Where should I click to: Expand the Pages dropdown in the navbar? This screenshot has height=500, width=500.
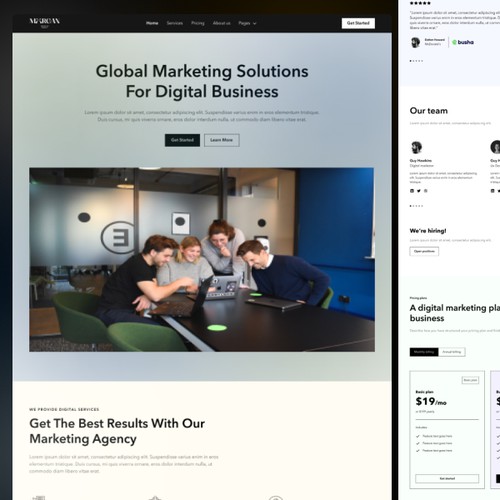coord(247,23)
